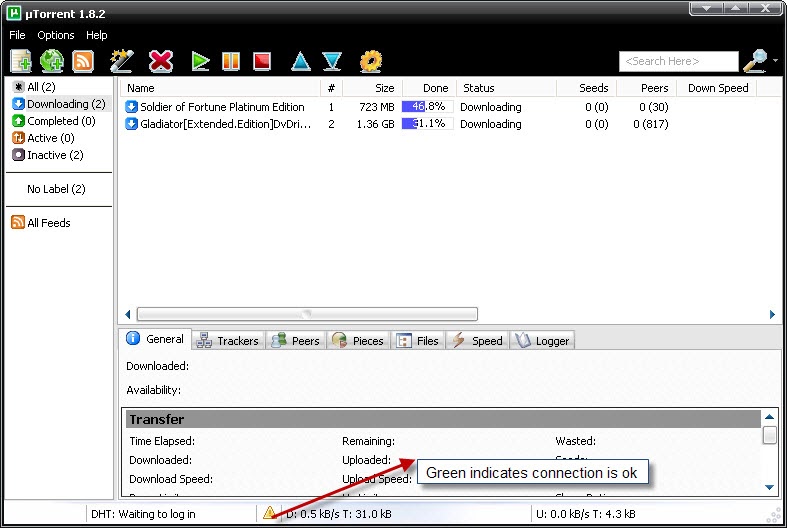This screenshot has width=787, height=528.
Task: Select No Label (2) entry
Action: pyautogui.click(x=56, y=189)
